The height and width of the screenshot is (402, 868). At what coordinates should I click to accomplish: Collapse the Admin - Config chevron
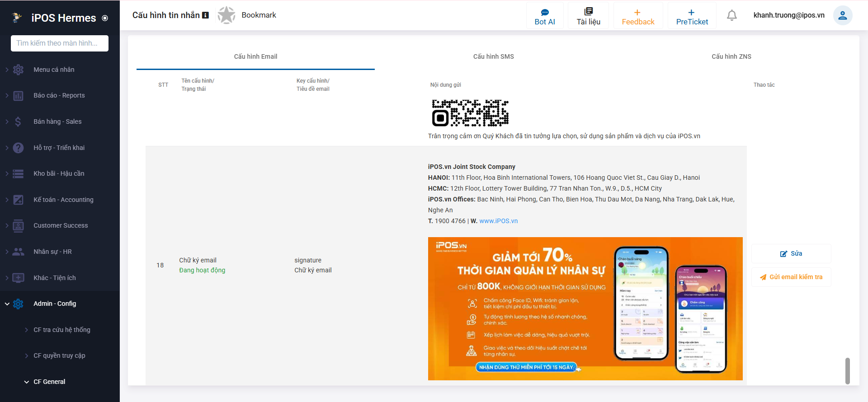(x=7, y=304)
